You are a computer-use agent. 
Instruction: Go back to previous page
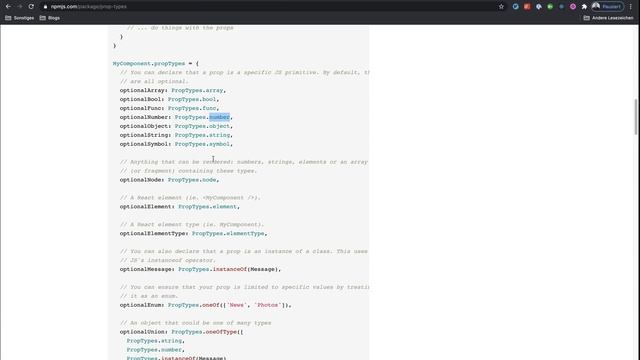click(x=8, y=7)
